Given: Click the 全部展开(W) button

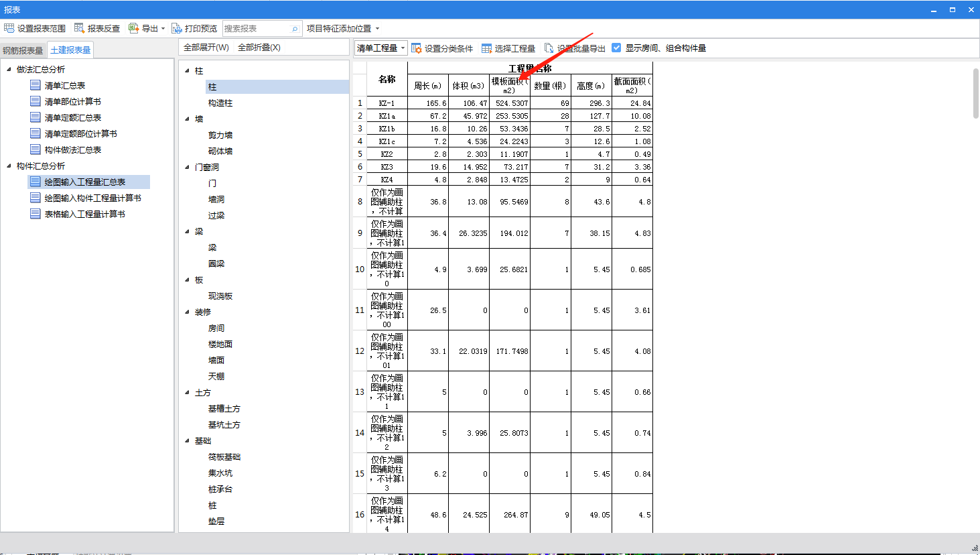Looking at the screenshot, I should pyautogui.click(x=206, y=48).
